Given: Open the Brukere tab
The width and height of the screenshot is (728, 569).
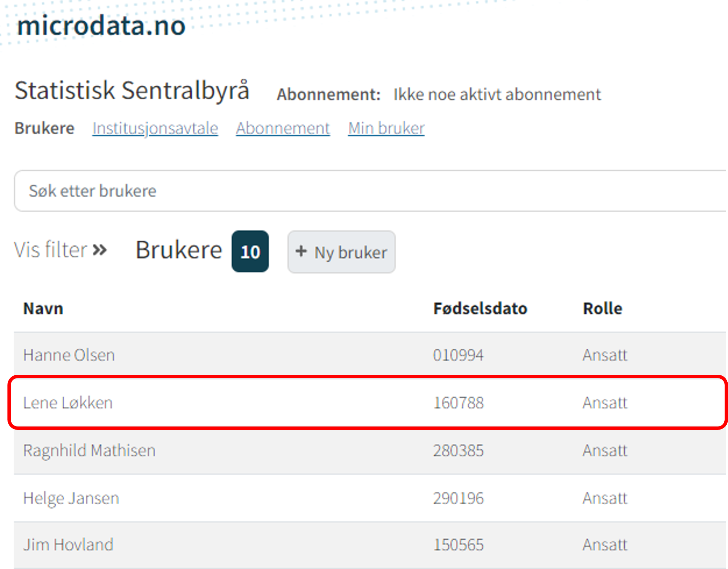Looking at the screenshot, I should 44,128.
